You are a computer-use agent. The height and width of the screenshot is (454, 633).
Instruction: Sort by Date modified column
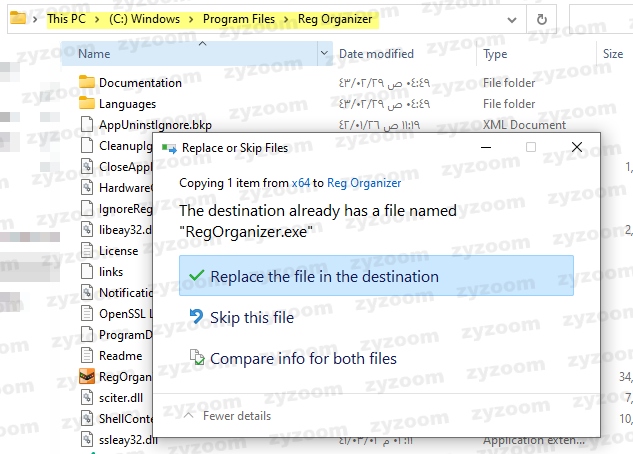376,54
